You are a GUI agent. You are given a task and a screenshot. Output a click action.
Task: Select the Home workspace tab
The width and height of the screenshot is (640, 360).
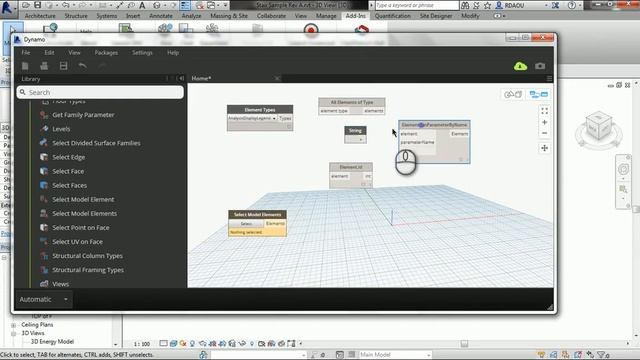(x=201, y=78)
